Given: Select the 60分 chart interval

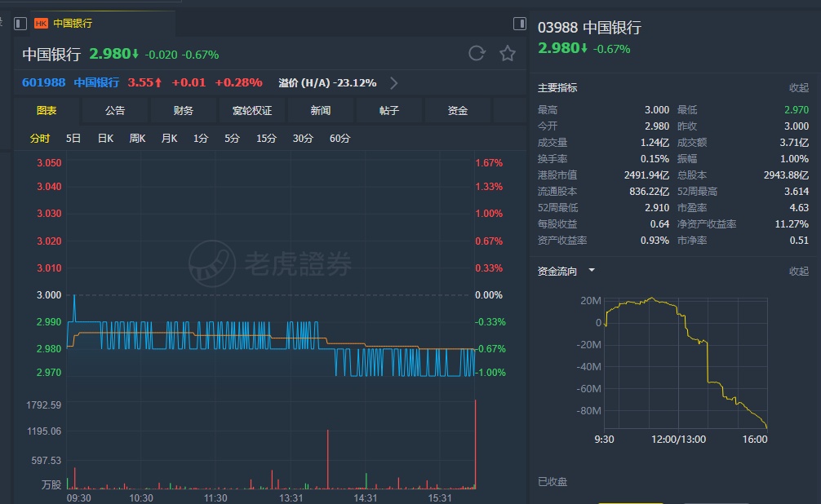Looking at the screenshot, I should point(339,139).
